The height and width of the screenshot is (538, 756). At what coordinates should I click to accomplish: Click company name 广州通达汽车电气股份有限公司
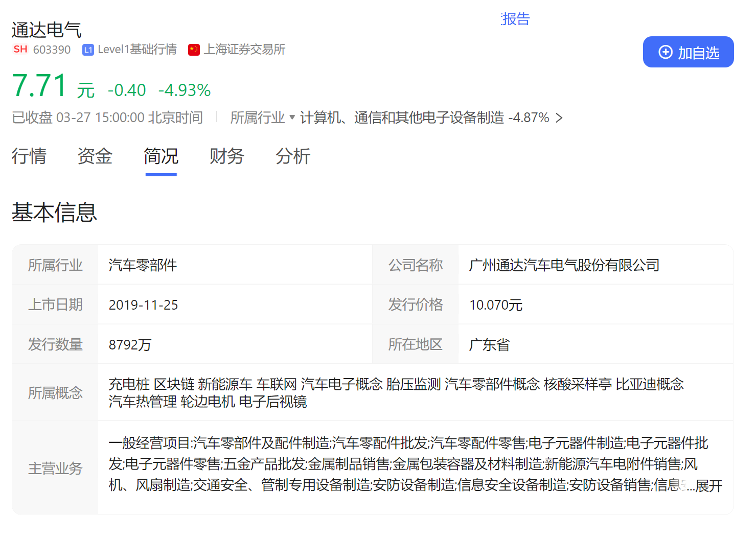pos(564,265)
